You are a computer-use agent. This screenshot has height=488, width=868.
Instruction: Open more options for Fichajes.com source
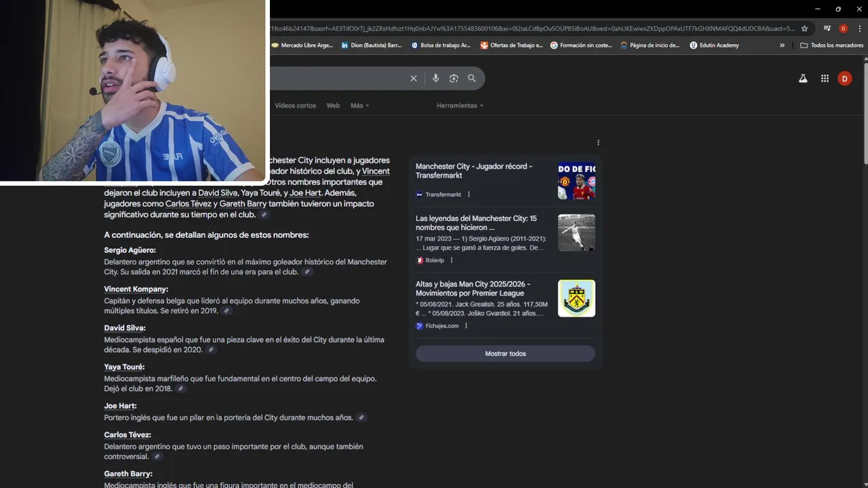pos(466,326)
